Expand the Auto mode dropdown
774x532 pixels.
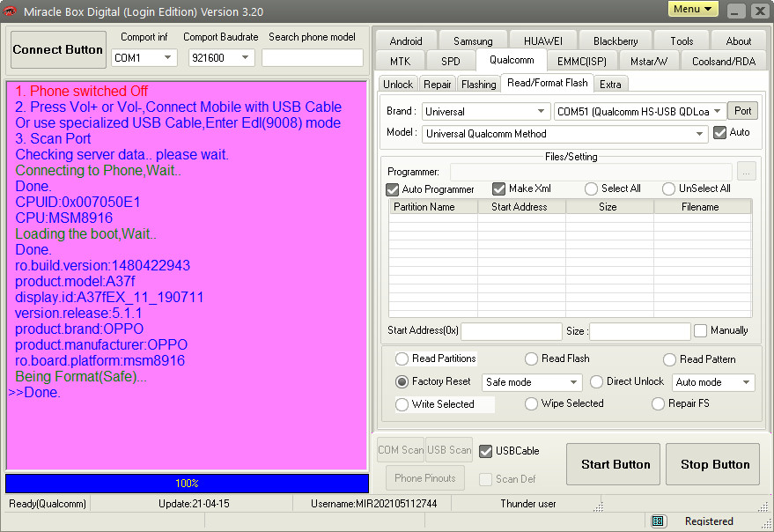pos(713,382)
